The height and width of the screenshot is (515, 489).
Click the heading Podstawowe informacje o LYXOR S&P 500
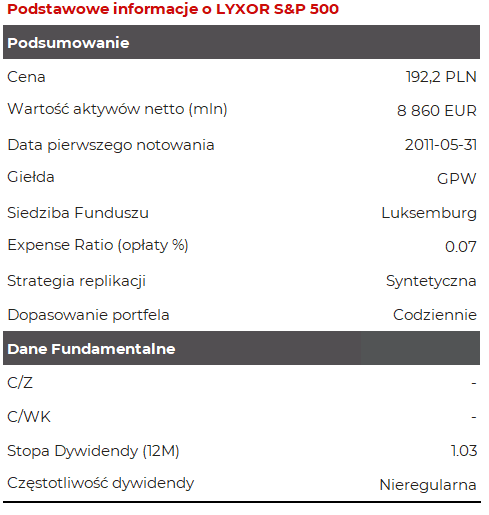coord(173,9)
